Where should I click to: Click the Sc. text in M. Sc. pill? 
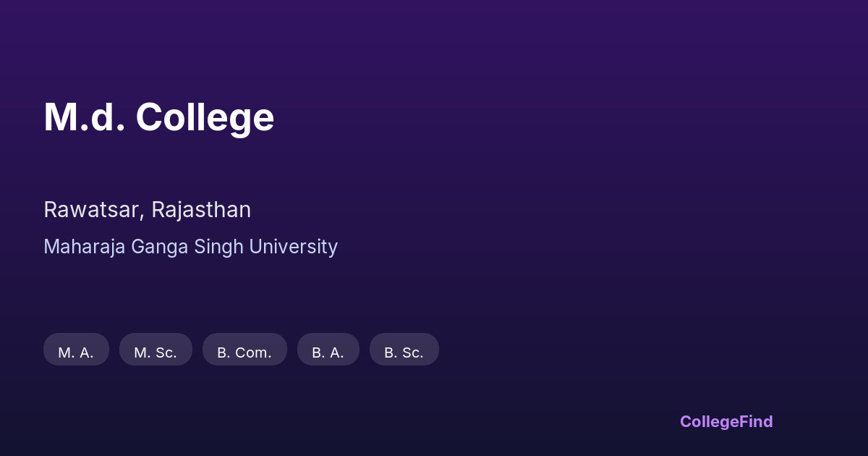click(x=166, y=352)
